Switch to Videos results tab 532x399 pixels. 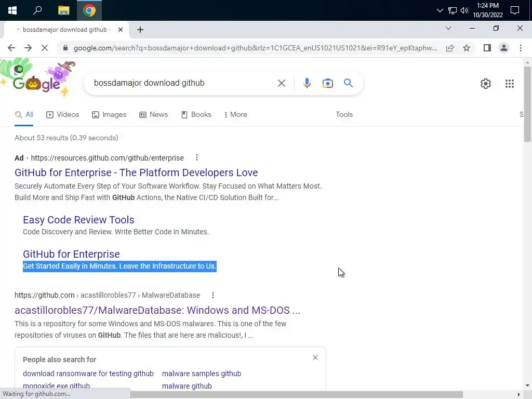point(63,115)
